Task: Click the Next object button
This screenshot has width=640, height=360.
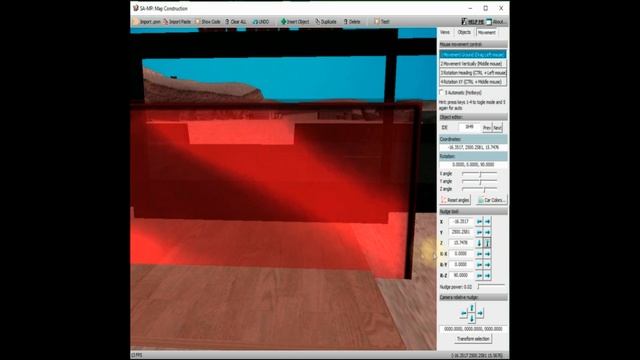Action: point(497,128)
